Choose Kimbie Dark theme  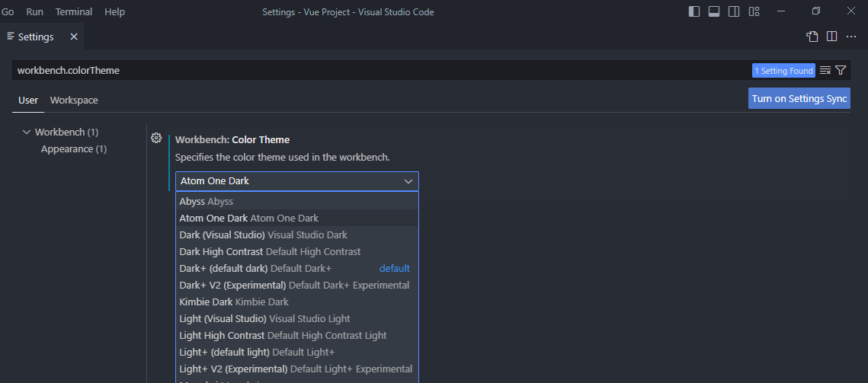[x=297, y=302]
